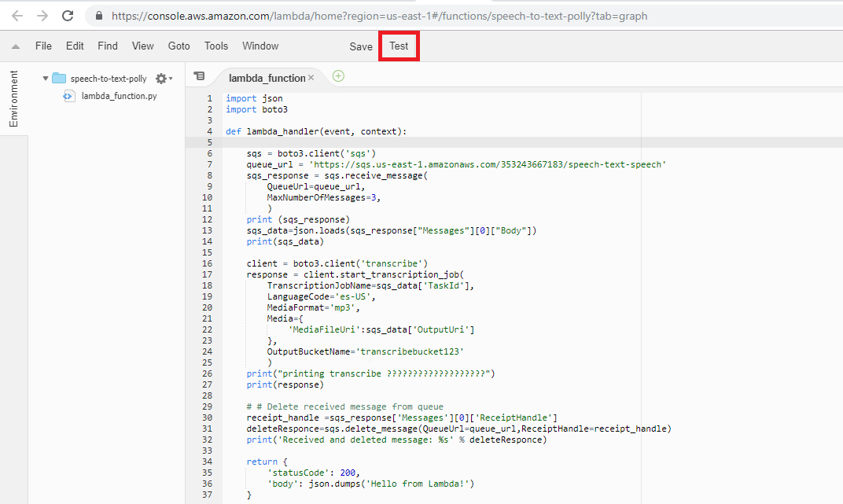Click 'MaxNumberOfMessages=3,' in the code
843x504 pixels.
tap(324, 197)
